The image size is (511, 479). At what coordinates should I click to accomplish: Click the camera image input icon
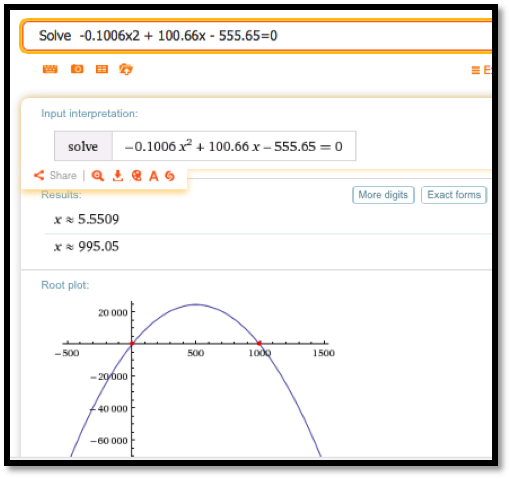click(x=77, y=69)
